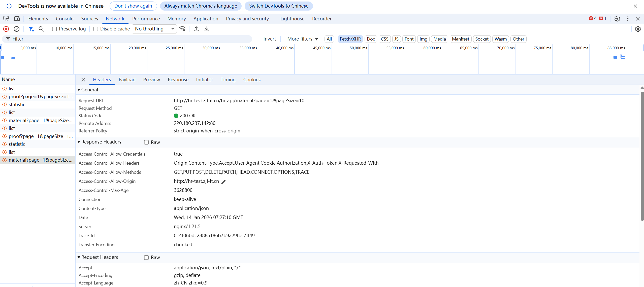The image size is (644, 287).
Task: Open the Payload tab
Action: pyautogui.click(x=127, y=80)
